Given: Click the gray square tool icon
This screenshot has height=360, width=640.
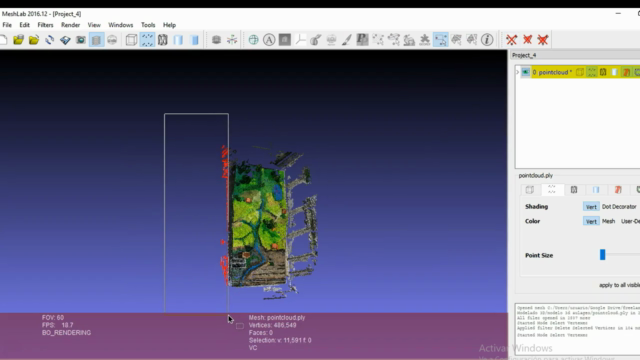Looking at the screenshot, I should click(285, 40).
